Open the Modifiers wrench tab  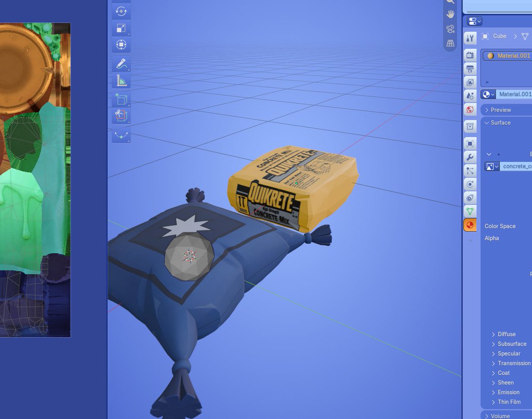(470, 157)
